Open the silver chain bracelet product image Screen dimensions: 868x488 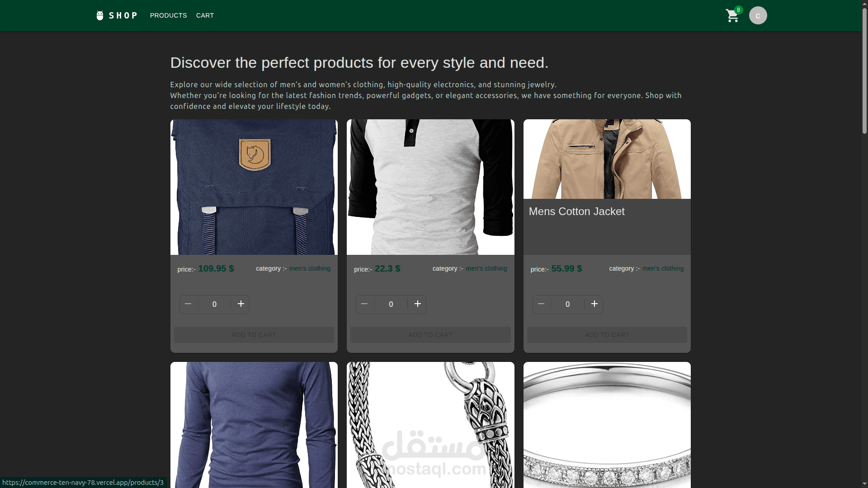(430, 425)
